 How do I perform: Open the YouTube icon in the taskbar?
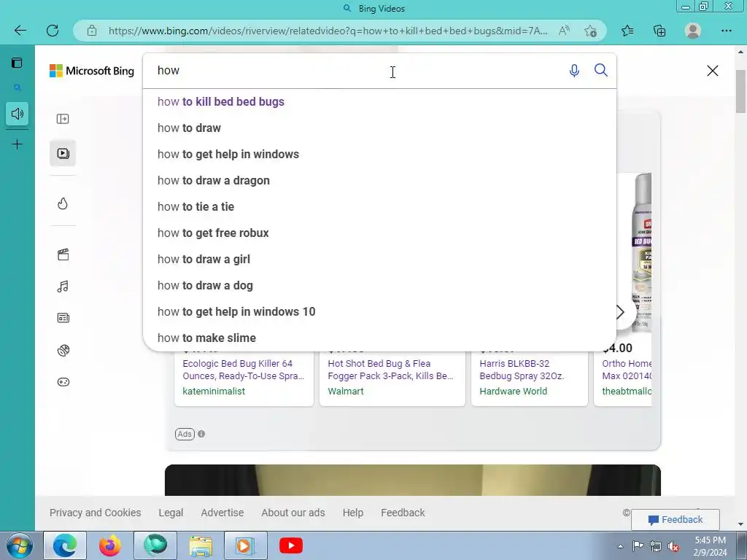click(x=290, y=545)
